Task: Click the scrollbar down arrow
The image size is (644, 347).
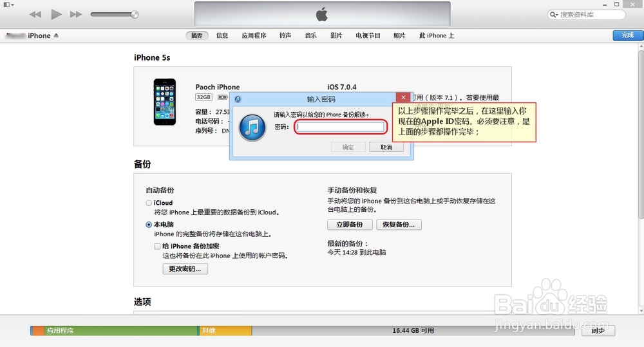Action: pyautogui.click(x=641, y=311)
